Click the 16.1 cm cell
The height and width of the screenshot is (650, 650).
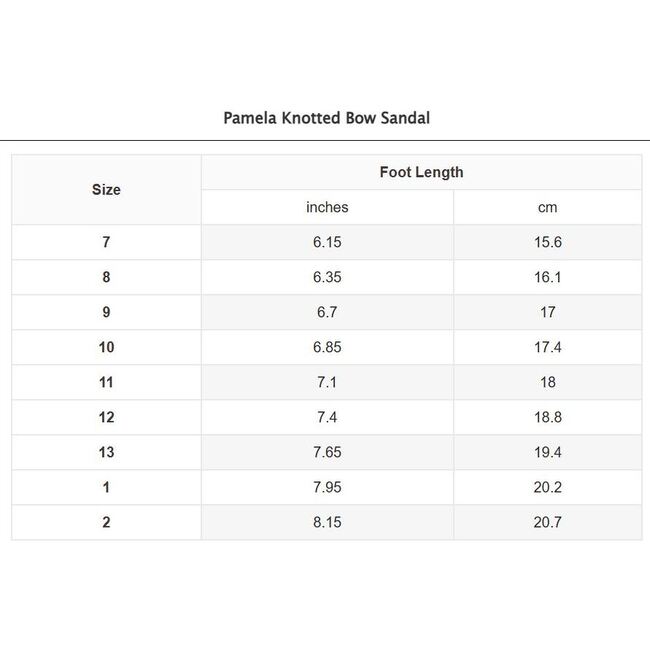point(547,277)
